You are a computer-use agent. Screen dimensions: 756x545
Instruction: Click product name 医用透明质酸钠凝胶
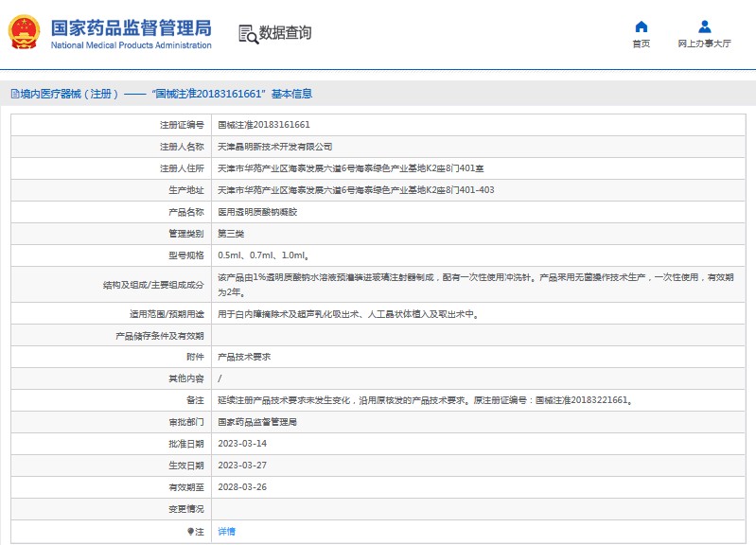257,212
